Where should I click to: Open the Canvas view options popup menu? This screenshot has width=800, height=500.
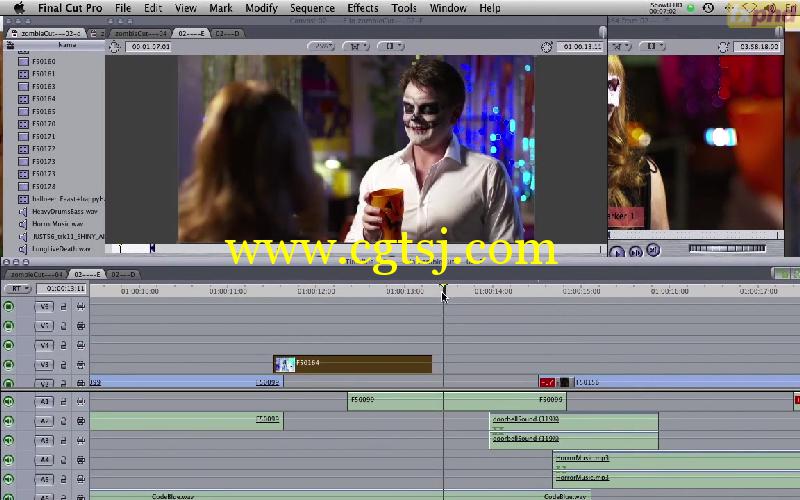pyautogui.click(x=391, y=46)
